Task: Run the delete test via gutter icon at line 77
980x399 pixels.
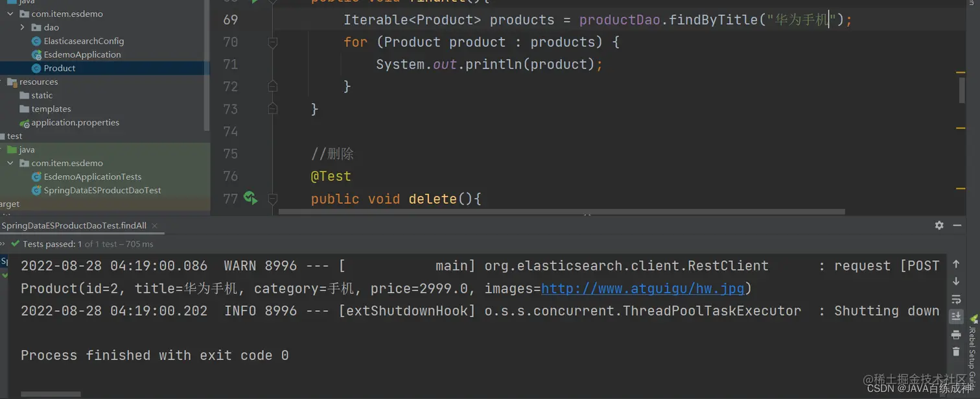Action: click(250, 198)
